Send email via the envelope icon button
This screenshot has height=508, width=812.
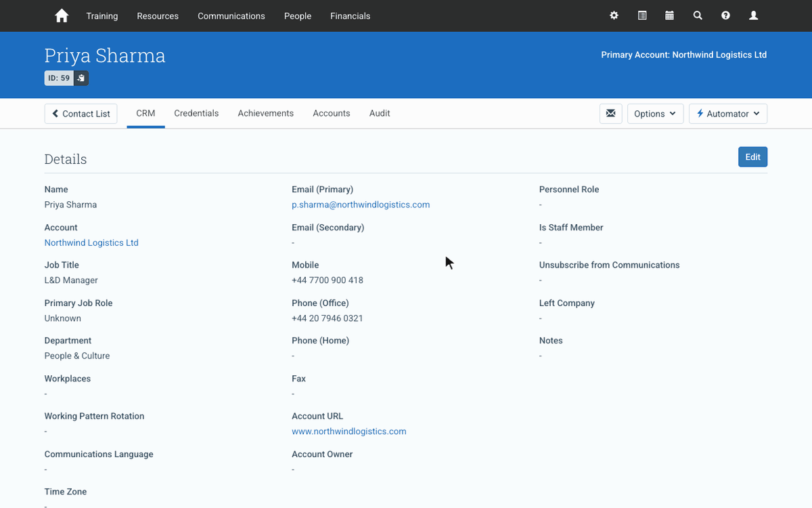610,114
